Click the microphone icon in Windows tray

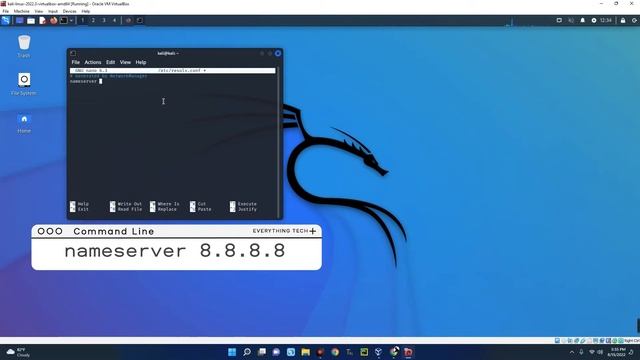point(581,352)
